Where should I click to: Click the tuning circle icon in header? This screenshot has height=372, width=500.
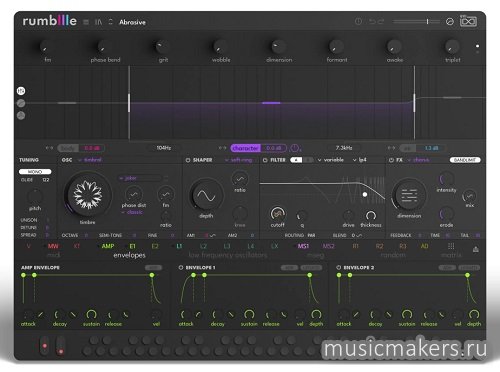click(x=450, y=22)
